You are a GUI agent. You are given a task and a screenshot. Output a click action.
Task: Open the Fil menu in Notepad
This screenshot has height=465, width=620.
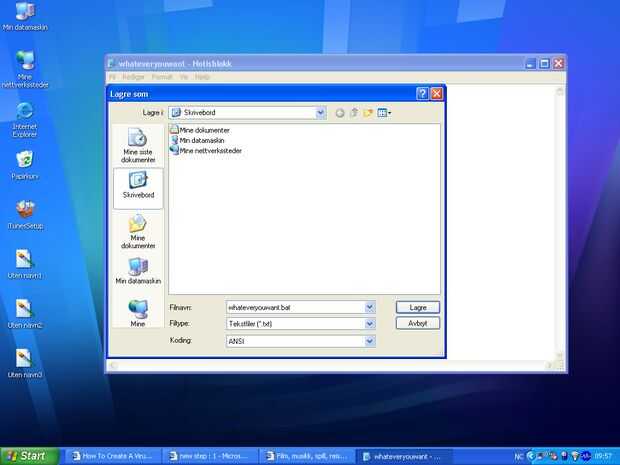pos(112,77)
